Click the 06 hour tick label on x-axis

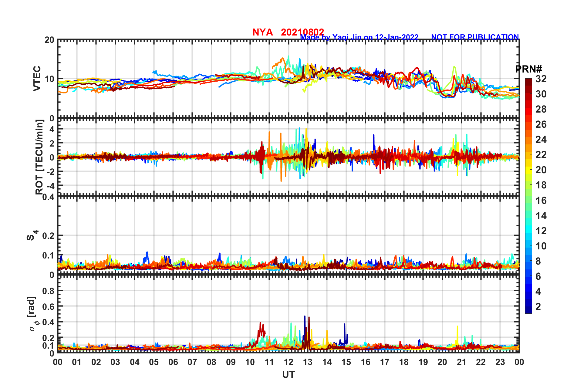(173, 362)
